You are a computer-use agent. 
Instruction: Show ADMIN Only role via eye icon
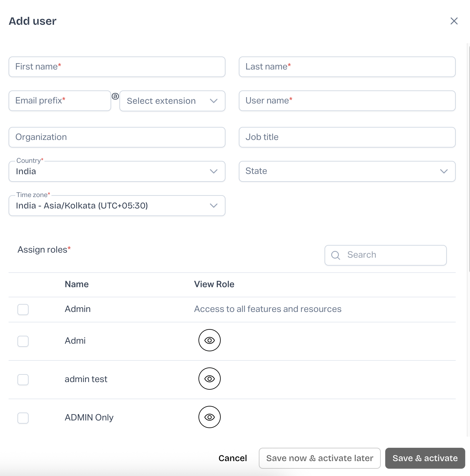[x=210, y=417]
